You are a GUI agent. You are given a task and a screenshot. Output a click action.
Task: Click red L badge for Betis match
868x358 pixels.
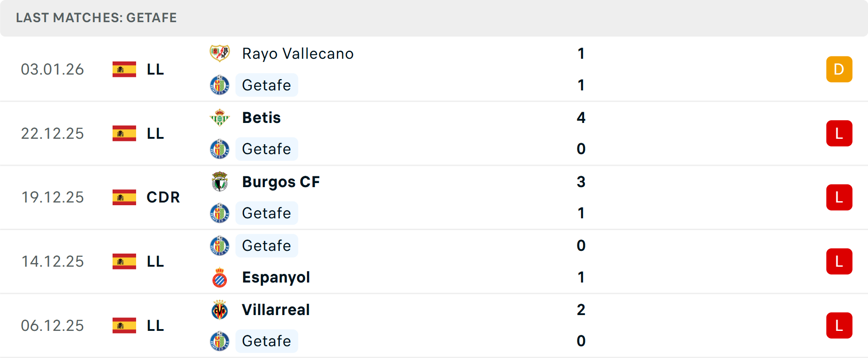(839, 133)
